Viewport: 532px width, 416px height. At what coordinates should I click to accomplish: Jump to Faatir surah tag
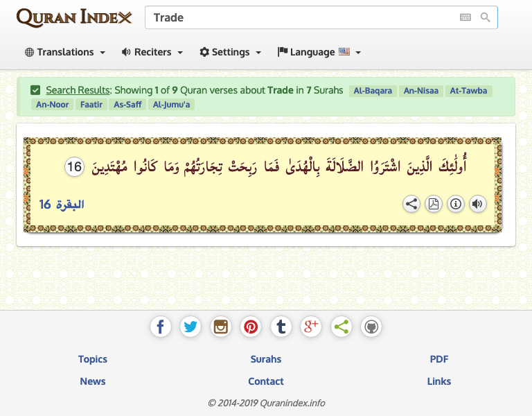(x=91, y=104)
